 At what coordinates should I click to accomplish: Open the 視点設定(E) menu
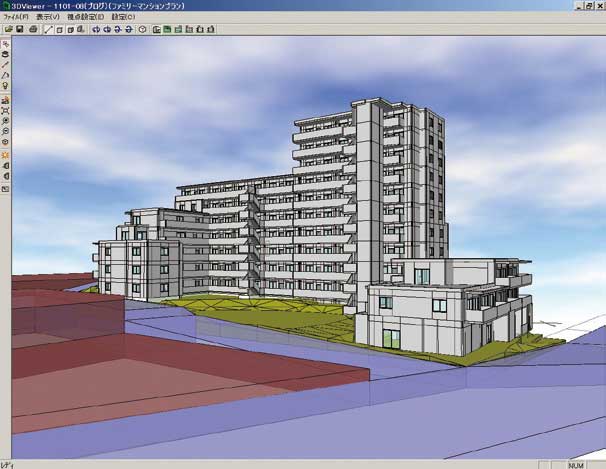(85, 17)
